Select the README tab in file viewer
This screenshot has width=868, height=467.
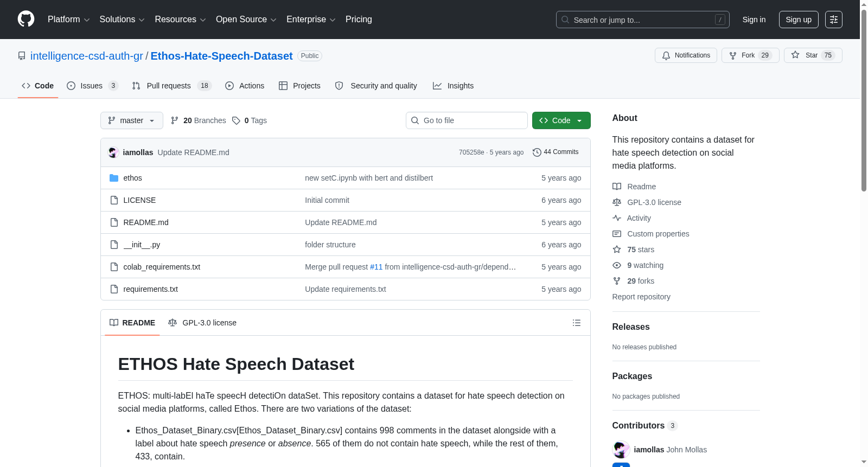(132, 323)
